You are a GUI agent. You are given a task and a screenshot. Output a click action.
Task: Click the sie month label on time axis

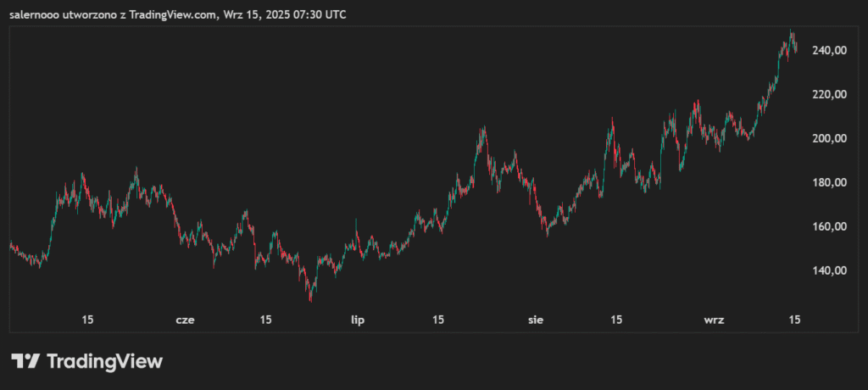(x=536, y=320)
